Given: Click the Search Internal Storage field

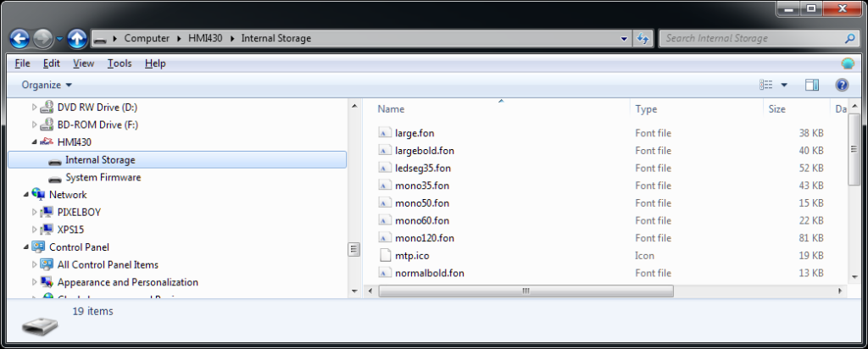Looking at the screenshot, I should click(750, 38).
